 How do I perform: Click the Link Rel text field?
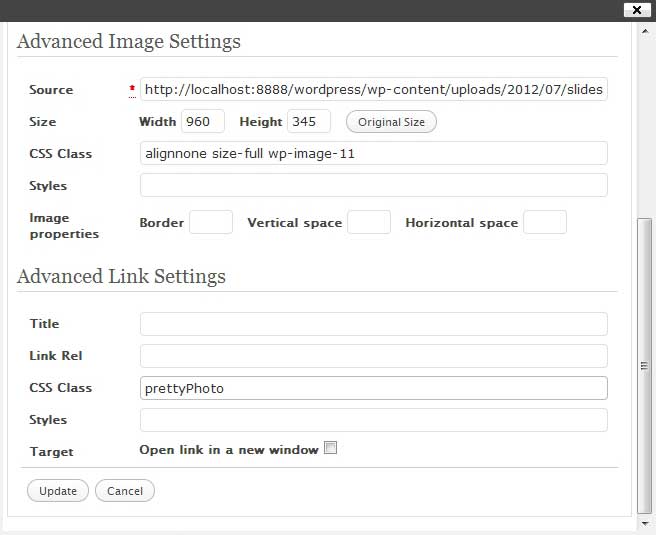(373, 356)
